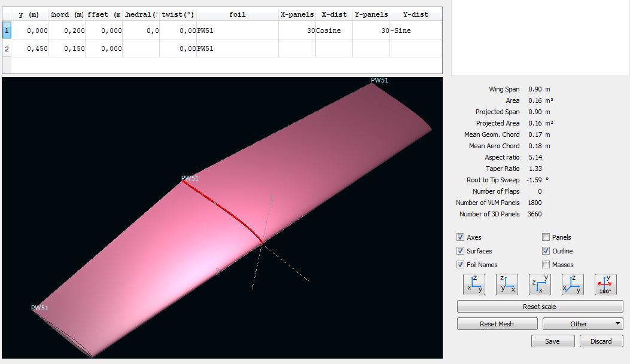Switch to the first Z-up Y-right axis view
630x364 pixels.
click(474, 284)
